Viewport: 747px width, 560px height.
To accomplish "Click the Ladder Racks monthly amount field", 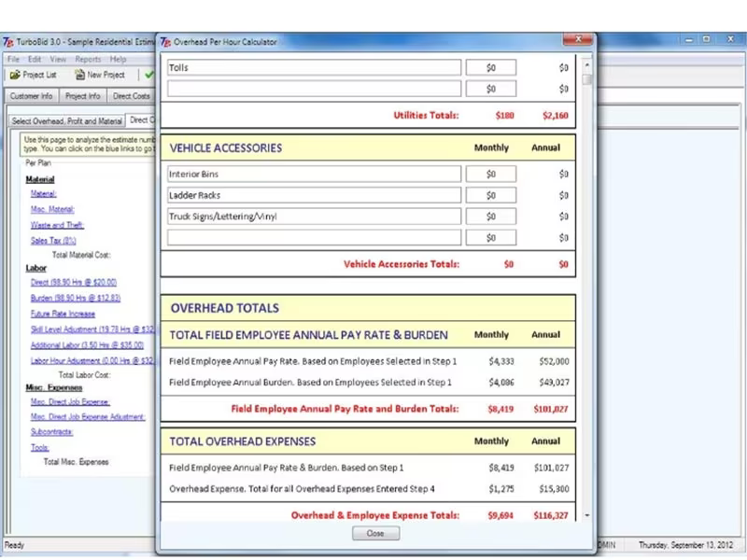I will coord(491,195).
